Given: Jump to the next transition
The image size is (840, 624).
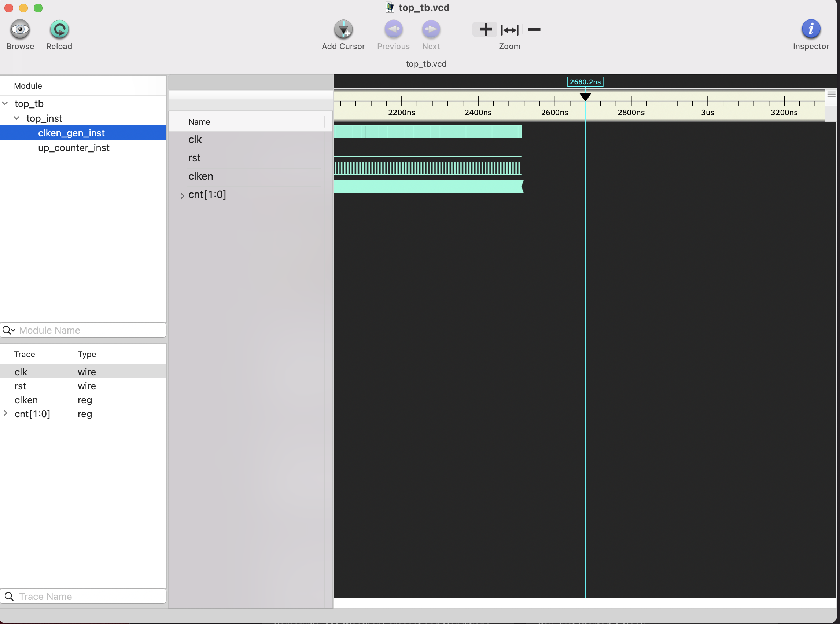Looking at the screenshot, I should tap(430, 29).
